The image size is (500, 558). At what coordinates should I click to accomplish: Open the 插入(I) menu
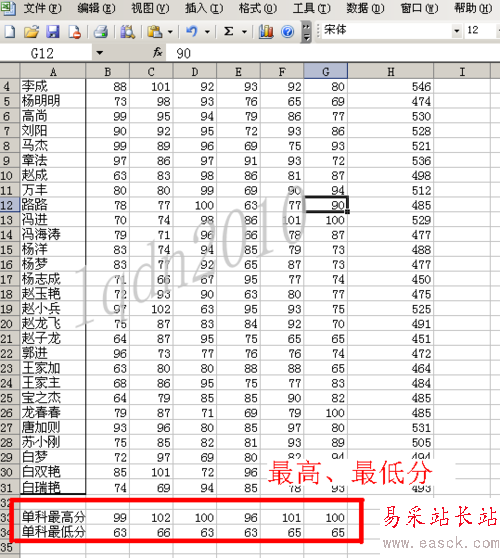pos(204,8)
